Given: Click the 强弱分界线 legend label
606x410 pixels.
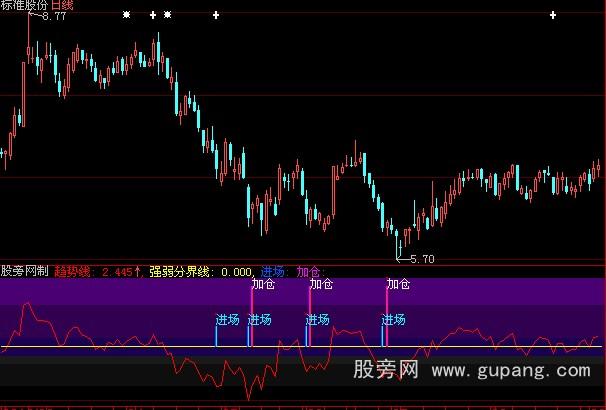Looking at the screenshot, I should click(x=179, y=272).
